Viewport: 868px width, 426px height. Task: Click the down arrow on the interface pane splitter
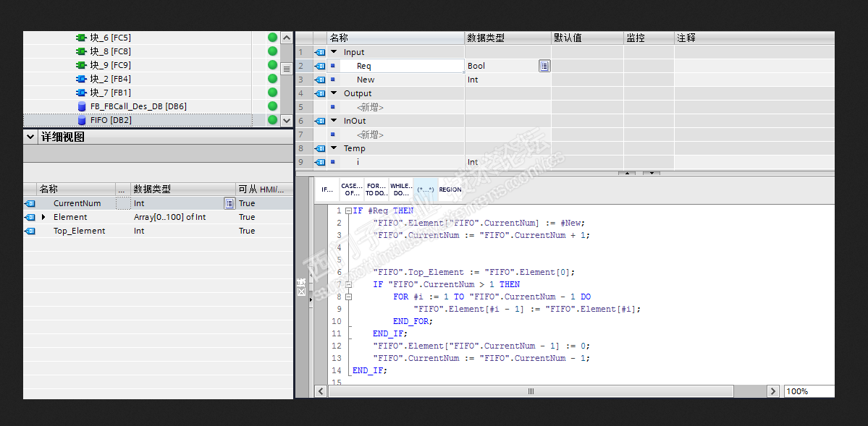(652, 173)
